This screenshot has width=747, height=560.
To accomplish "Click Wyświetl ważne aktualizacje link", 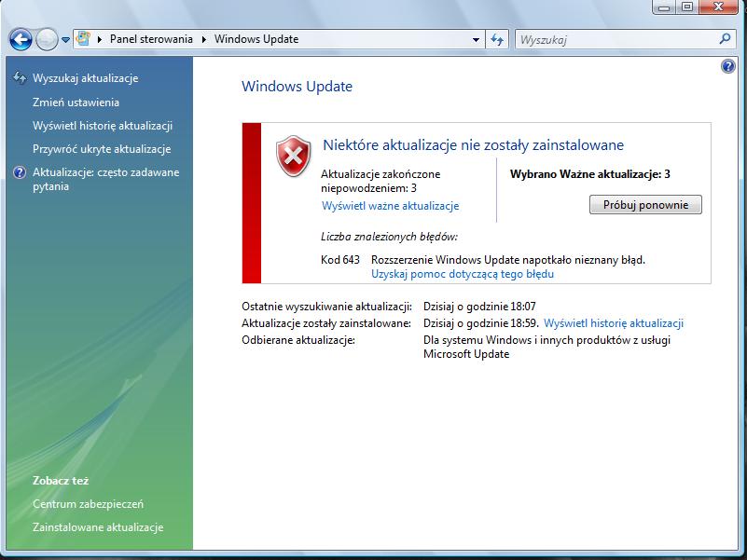I will [391, 206].
